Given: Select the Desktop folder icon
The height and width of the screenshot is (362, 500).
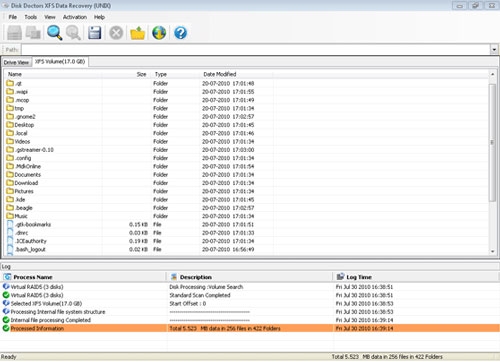Looking at the screenshot, I should tap(10, 125).
